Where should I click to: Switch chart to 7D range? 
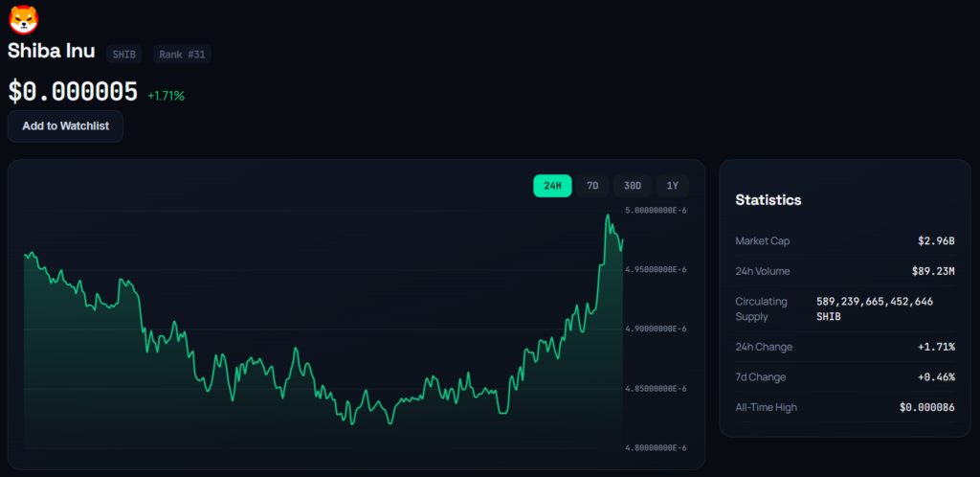(592, 186)
